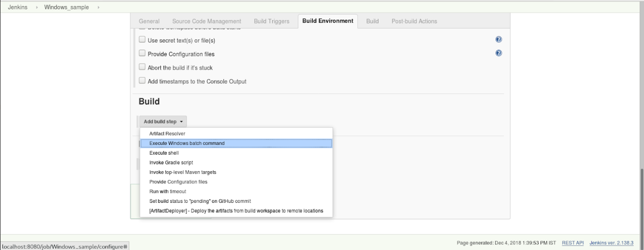Switch to the General tab
Viewport: 644px width, 250px height.
pyautogui.click(x=149, y=21)
